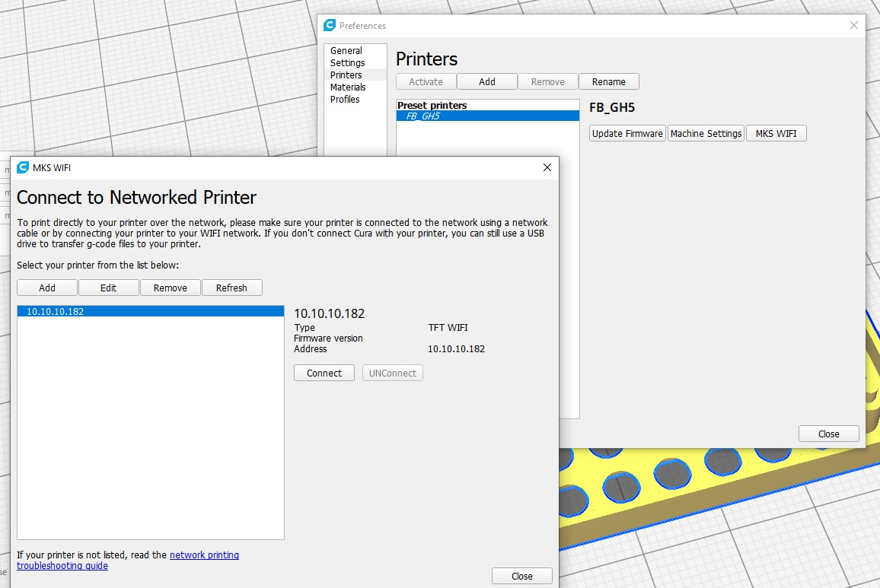Click the Cura logo icon in MKS WIFI title bar

click(x=22, y=167)
